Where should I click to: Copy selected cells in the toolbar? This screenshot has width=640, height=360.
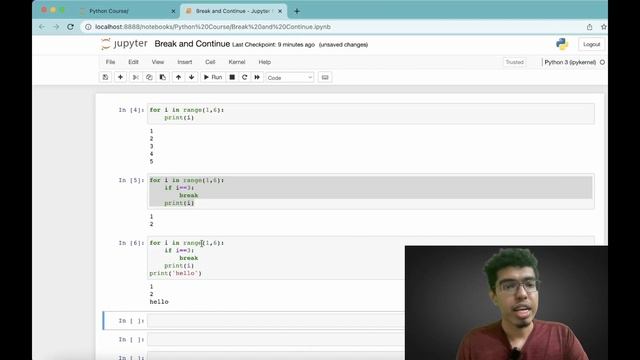pos(149,77)
